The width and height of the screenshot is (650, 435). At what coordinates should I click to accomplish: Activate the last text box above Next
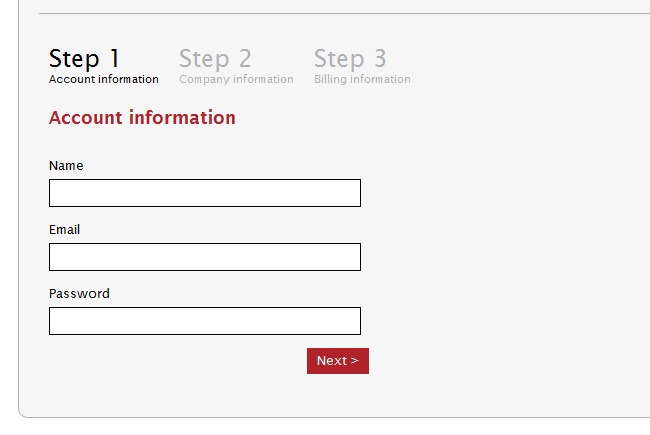pyautogui.click(x=204, y=321)
